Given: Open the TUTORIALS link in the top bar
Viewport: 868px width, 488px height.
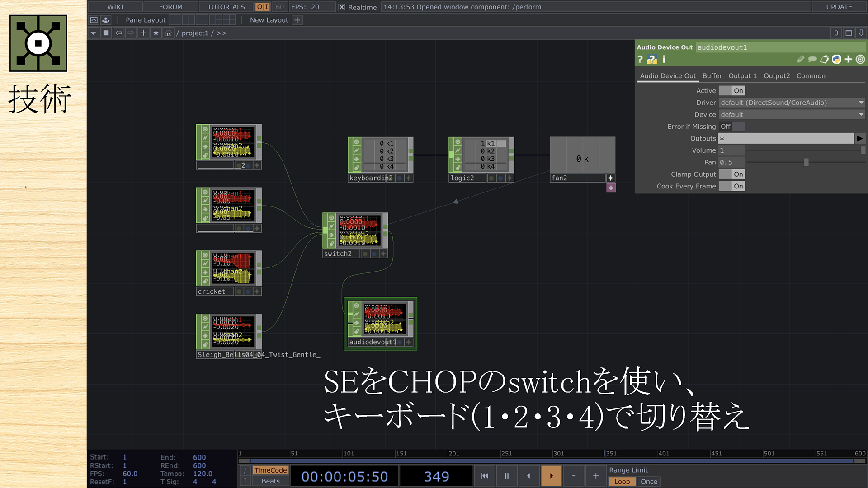Looking at the screenshot, I should tap(226, 7).
